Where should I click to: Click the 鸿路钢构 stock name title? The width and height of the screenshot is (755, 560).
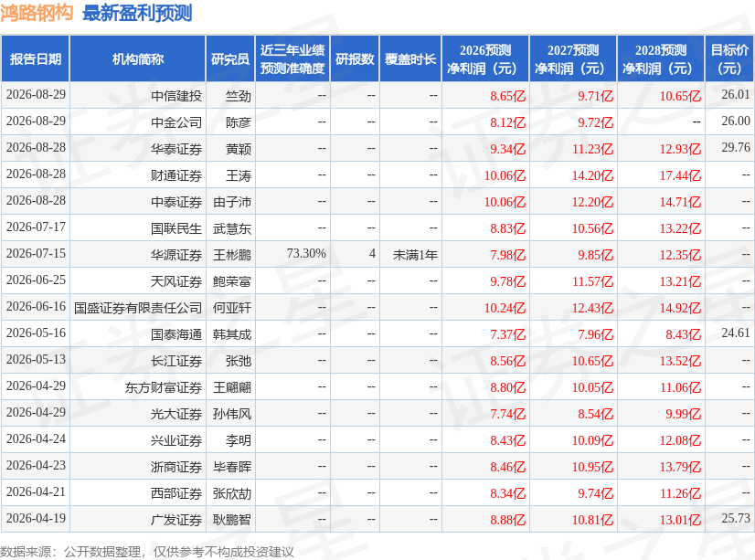(37, 13)
